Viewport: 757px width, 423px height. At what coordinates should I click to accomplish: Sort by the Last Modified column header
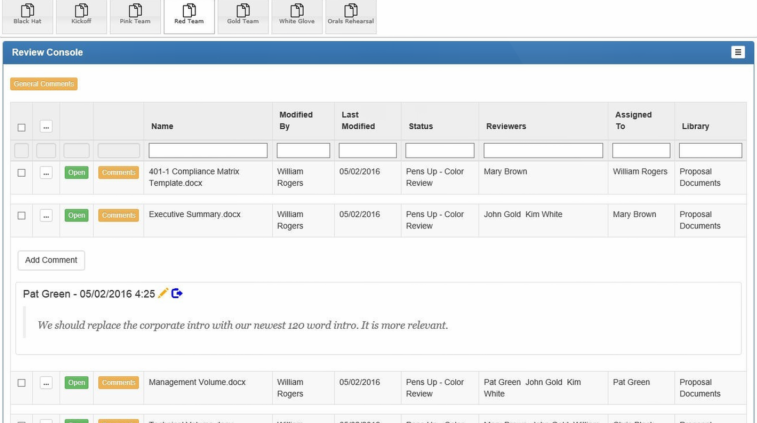click(358, 120)
